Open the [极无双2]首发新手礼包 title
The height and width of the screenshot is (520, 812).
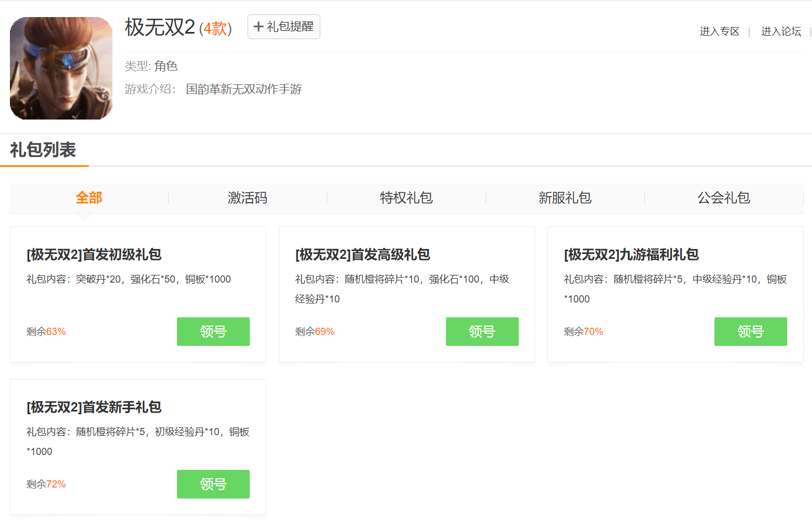[94, 407]
